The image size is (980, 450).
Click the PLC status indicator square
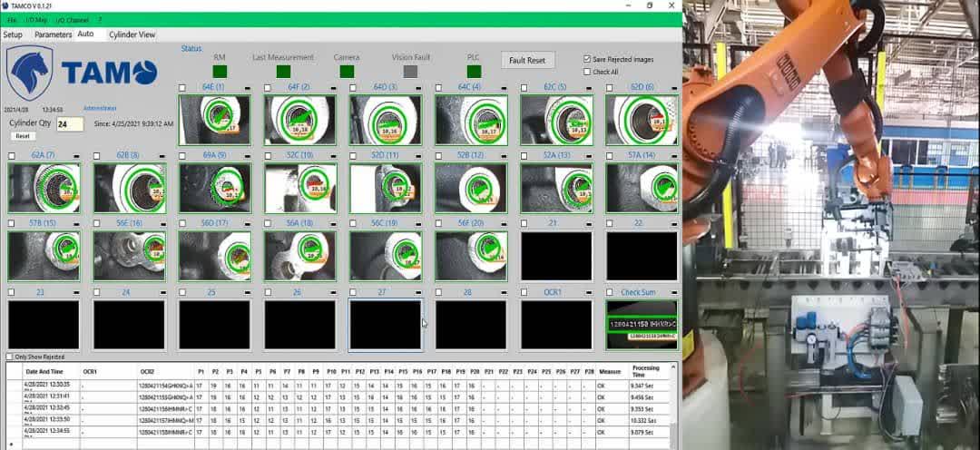click(473, 71)
